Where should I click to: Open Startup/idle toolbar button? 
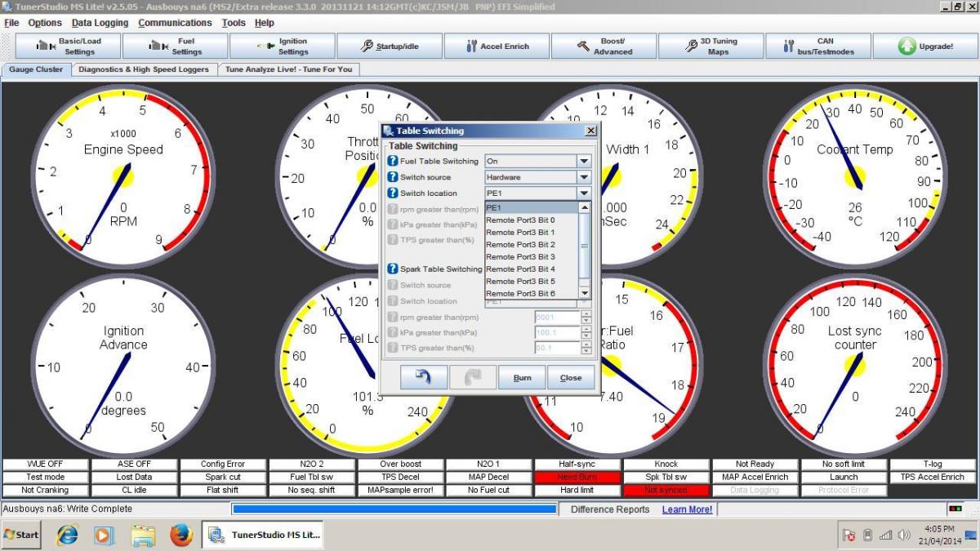point(390,47)
